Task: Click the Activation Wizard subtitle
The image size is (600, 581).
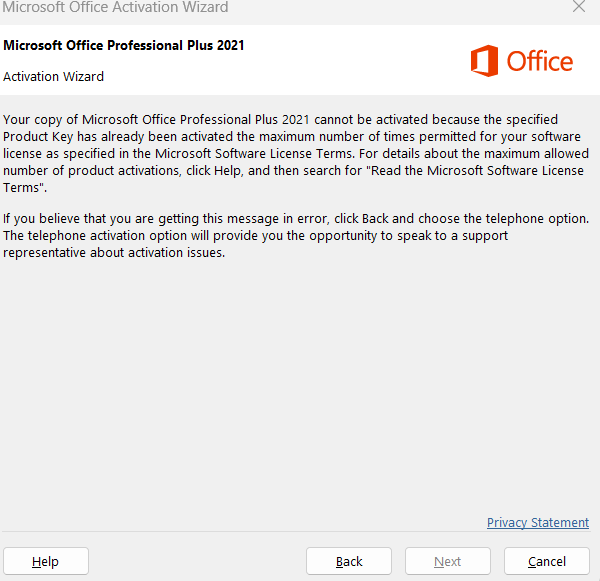Action: (x=53, y=77)
